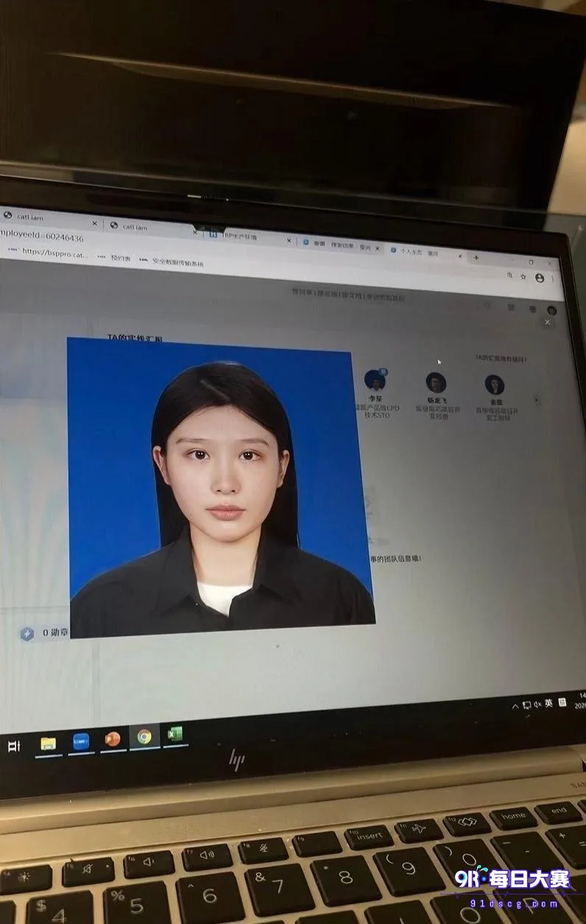Image resolution: width=586 pixels, height=924 pixels.
Task: Expand the hidden system tray icons chevron
Action: (515, 706)
